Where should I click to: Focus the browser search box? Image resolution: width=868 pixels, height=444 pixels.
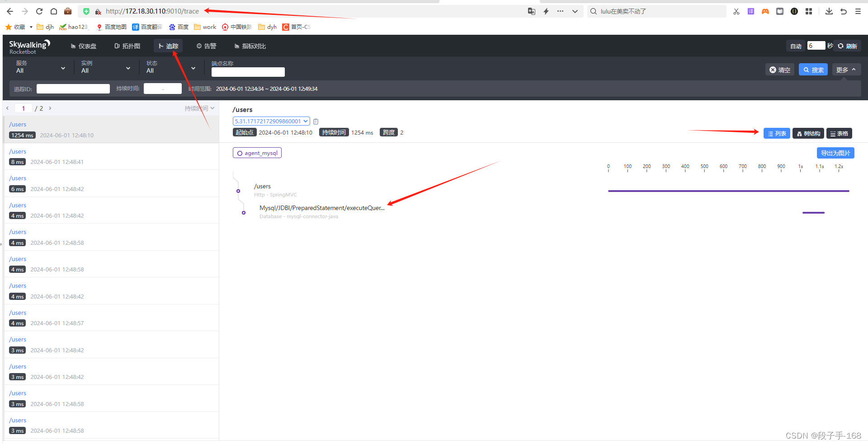pos(656,11)
